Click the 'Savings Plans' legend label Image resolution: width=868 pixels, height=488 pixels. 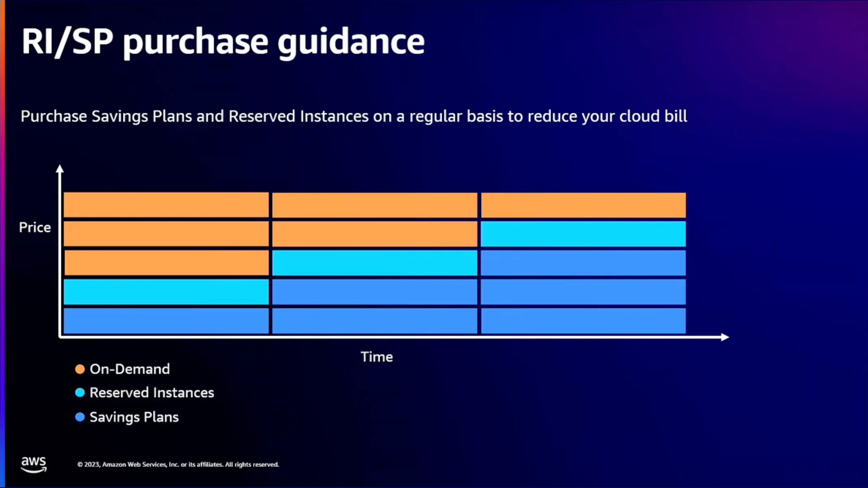[x=134, y=417]
